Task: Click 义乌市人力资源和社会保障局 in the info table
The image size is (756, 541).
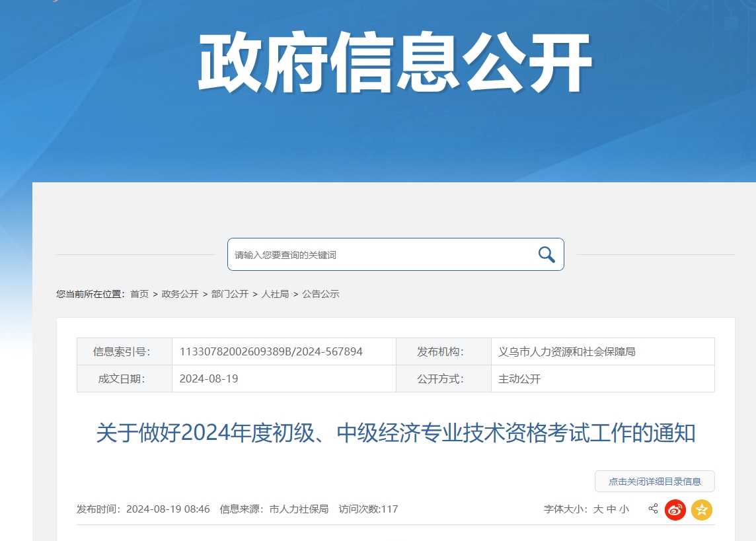Action: pyautogui.click(x=566, y=351)
